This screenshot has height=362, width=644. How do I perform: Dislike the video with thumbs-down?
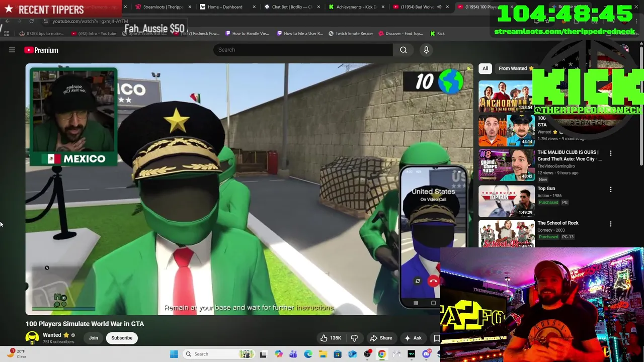(x=354, y=338)
